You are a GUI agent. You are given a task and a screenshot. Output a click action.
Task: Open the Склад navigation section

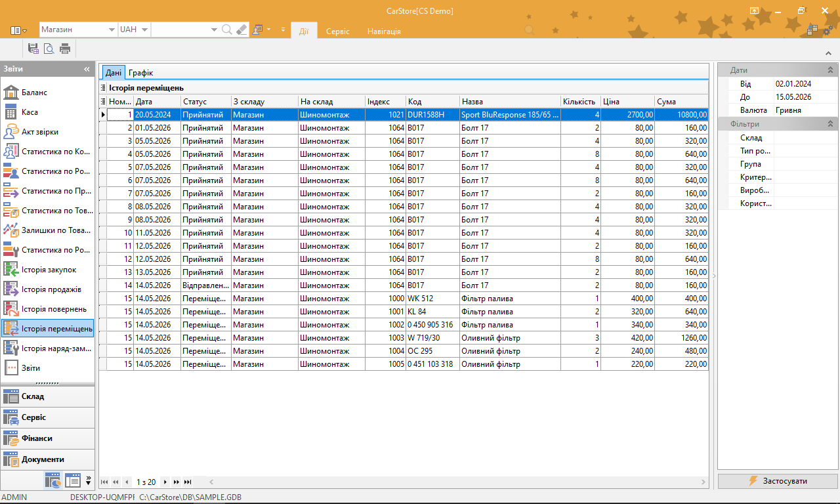pyautogui.click(x=47, y=396)
